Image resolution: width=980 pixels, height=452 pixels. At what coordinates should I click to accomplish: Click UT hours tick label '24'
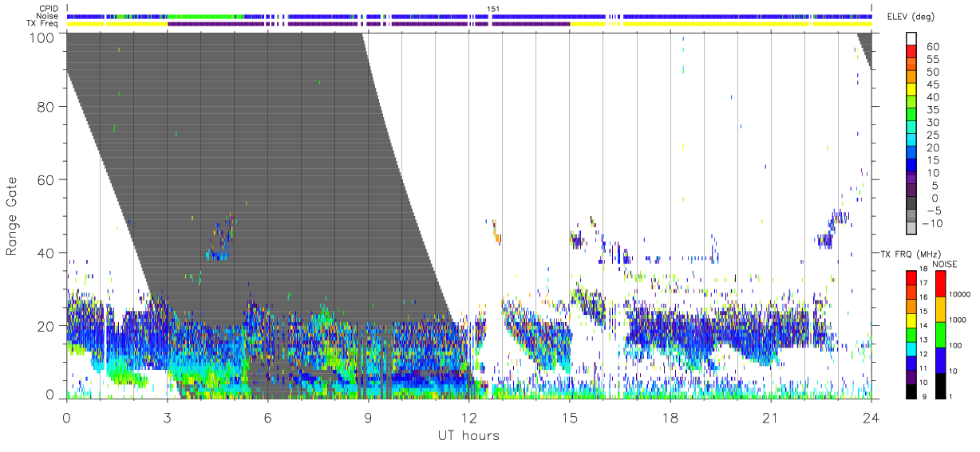click(x=871, y=418)
